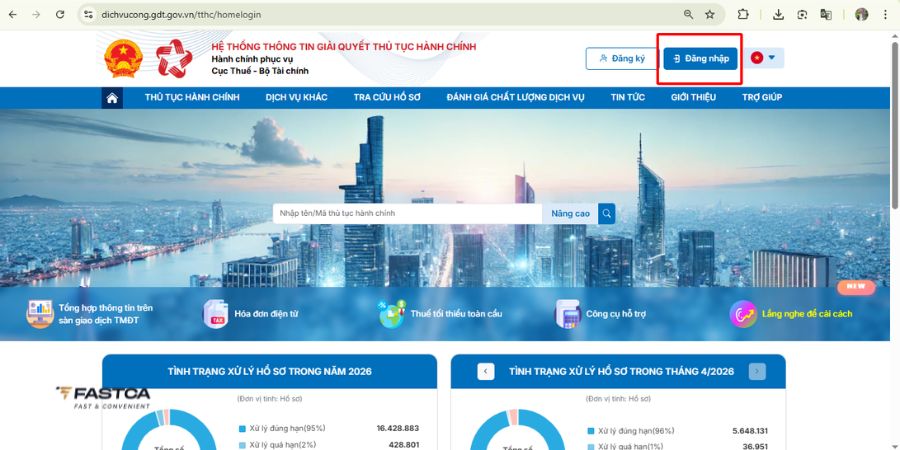Click the Công cụ hỗ trợ calculator icon
Image resolution: width=900 pixels, height=450 pixels.
click(568, 314)
